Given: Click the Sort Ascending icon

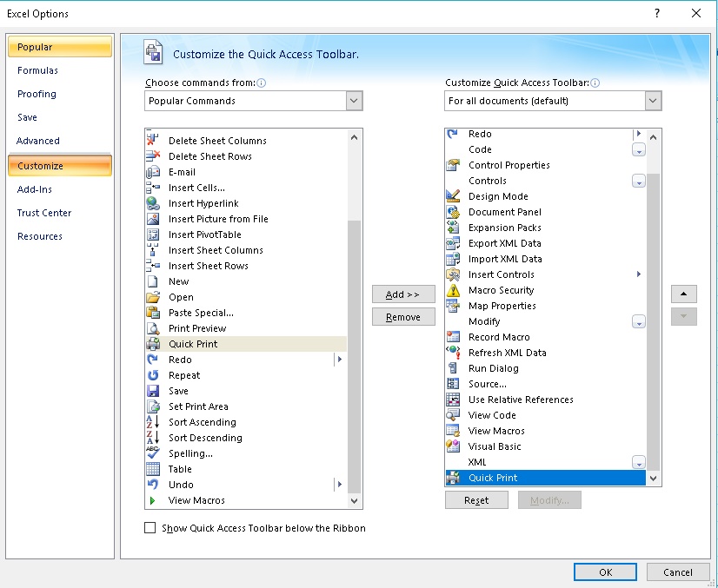Looking at the screenshot, I should [x=152, y=422].
